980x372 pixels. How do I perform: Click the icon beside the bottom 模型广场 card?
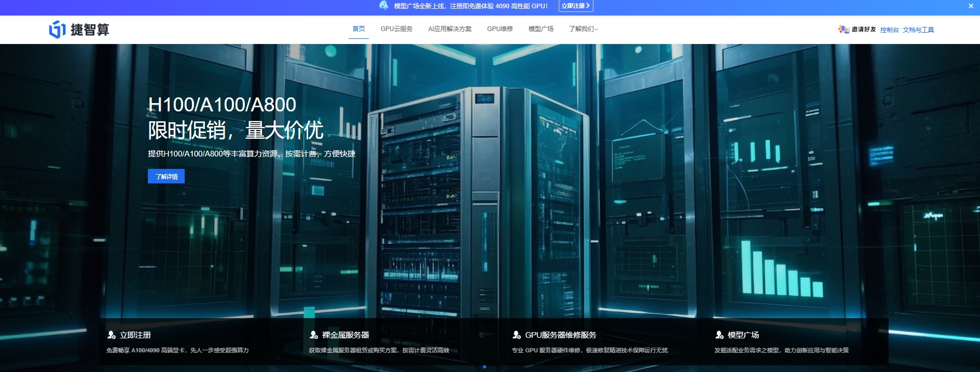pyautogui.click(x=720, y=335)
